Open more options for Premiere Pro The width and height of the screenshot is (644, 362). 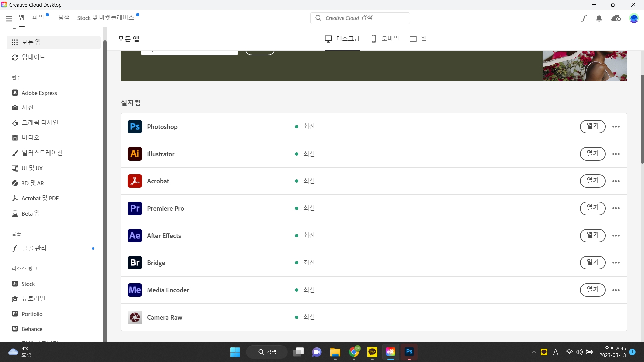[x=616, y=208]
